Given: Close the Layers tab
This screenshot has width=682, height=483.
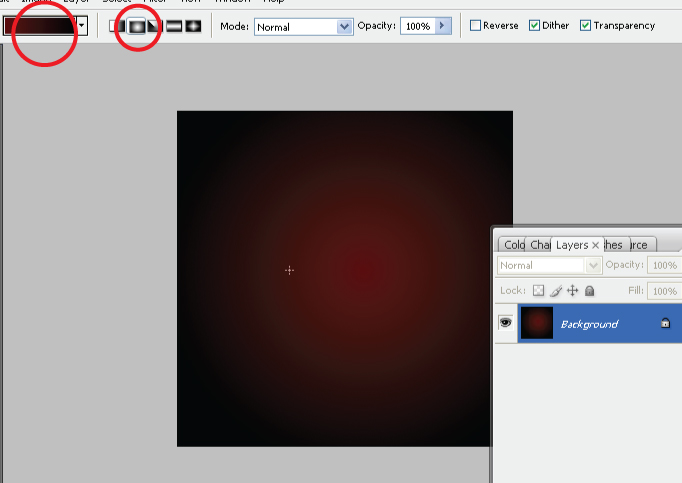Looking at the screenshot, I should (595, 245).
